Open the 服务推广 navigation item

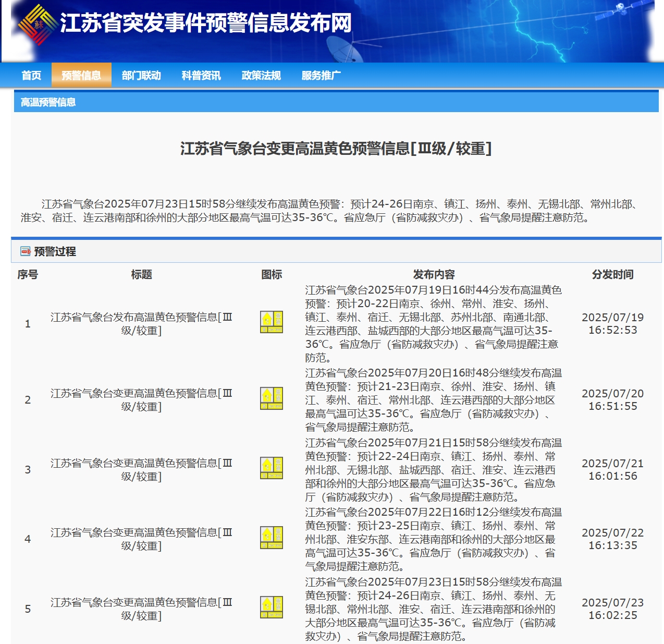click(x=321, y=76)
